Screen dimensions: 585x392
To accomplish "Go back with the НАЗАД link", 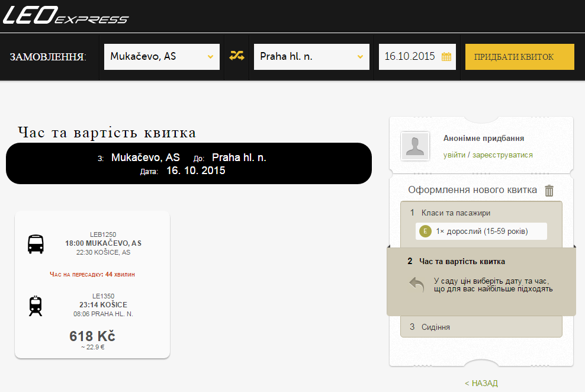I will pyautogui.click(x=481, y=383).
